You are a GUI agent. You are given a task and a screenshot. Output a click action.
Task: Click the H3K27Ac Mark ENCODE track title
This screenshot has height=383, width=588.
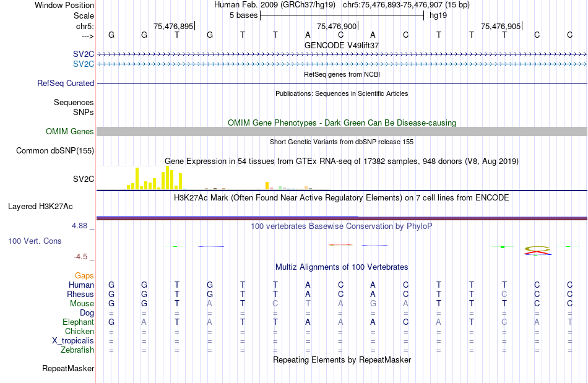(342, 197)
